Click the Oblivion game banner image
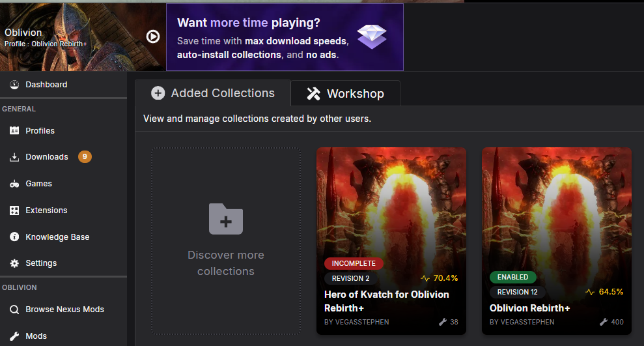The height and width of the screenshot is (346, 644). coord(83,37)
